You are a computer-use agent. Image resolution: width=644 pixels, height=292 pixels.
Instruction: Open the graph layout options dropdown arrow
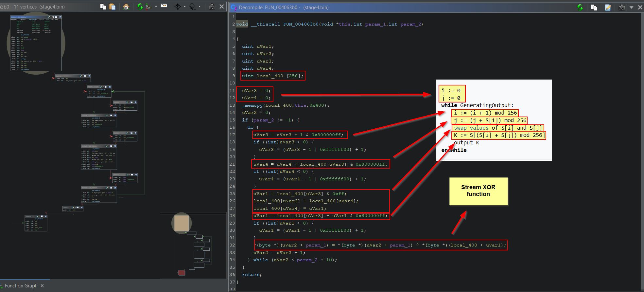click(156, 7)
